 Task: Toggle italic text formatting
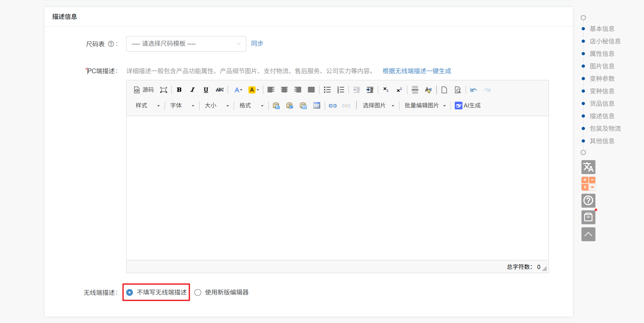pos(192,90)
